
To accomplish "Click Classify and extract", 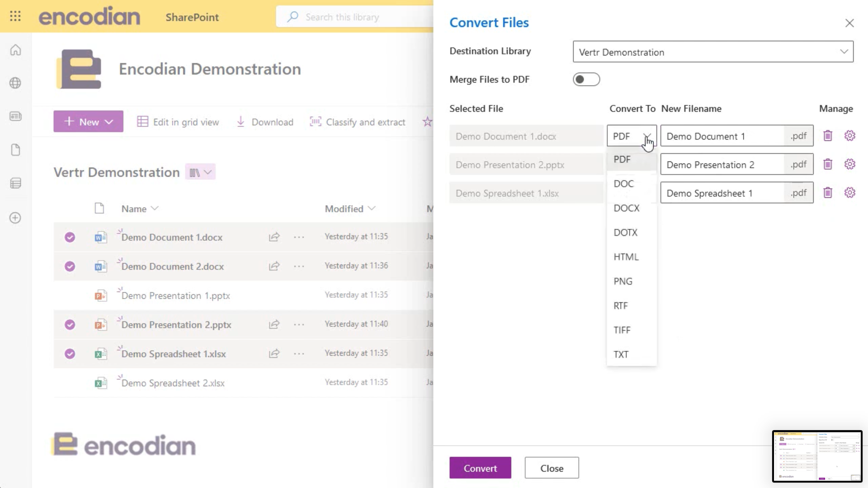I will click(x=358, y=122).
